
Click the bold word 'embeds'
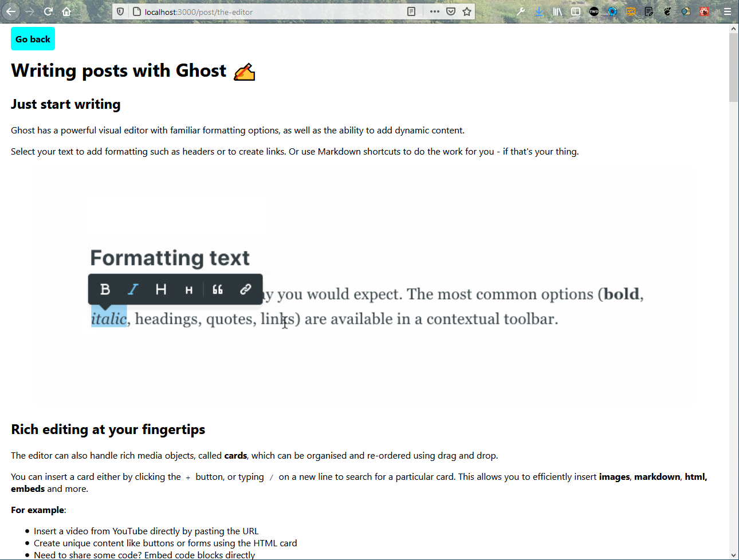pyautogui.click(x=27, y=489)
